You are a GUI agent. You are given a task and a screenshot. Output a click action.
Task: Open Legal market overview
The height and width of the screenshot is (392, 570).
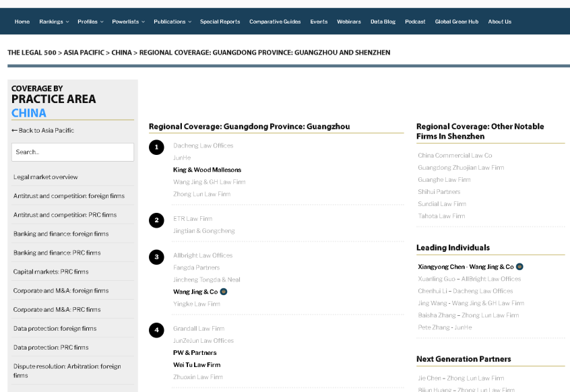coord(45,177)
